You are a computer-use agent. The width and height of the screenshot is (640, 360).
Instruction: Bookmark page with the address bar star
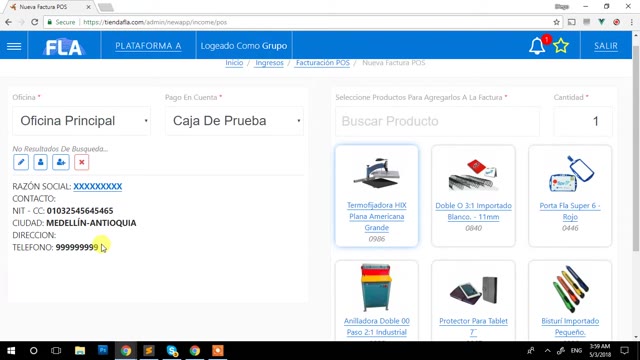(x=556, y=22)
